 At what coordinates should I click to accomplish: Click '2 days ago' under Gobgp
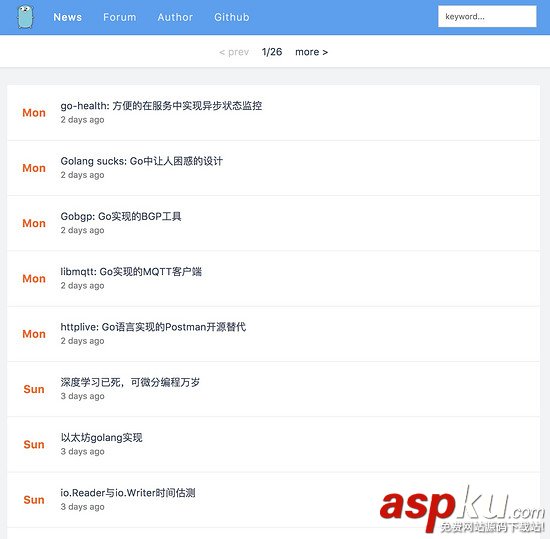[82, 230]
